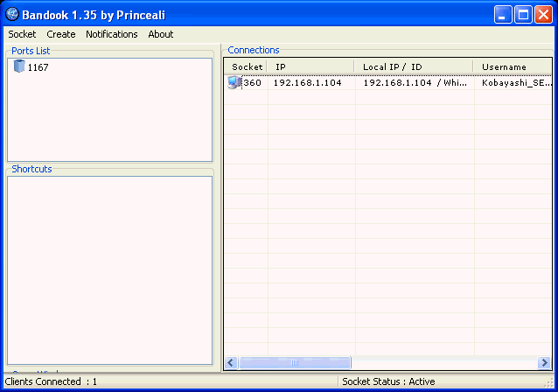Sort connections by the Socket column header
558x392 pixels.
[x=247, y=66]
